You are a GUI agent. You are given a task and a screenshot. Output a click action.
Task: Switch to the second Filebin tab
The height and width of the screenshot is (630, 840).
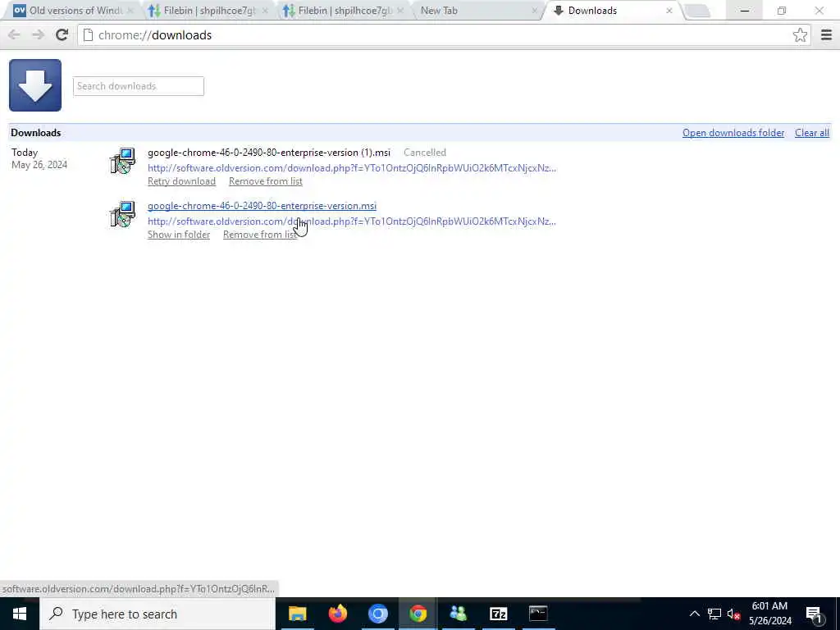343,10
